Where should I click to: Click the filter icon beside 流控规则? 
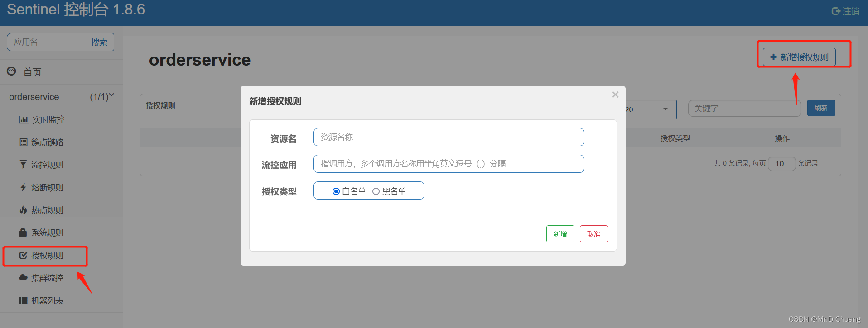[23, 164]
